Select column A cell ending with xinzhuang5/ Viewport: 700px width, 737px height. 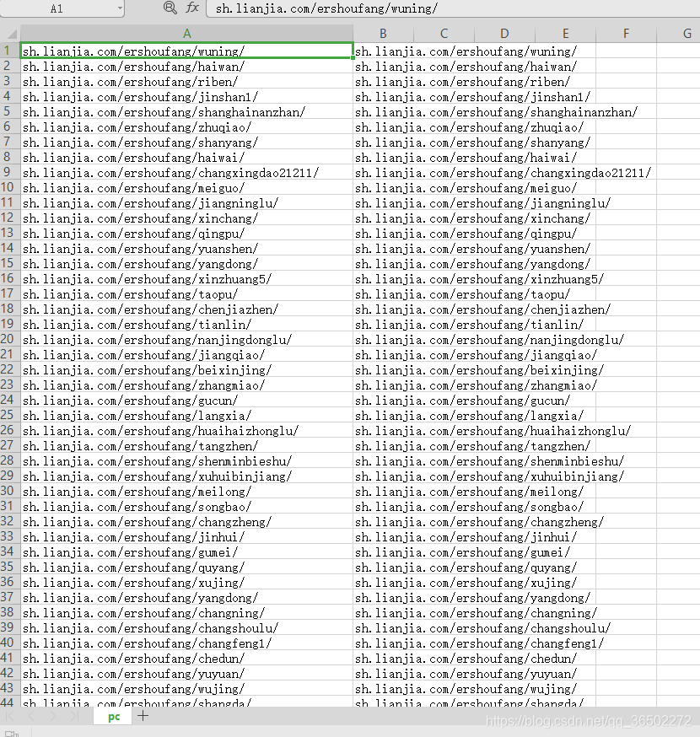[x=186, y=278]
